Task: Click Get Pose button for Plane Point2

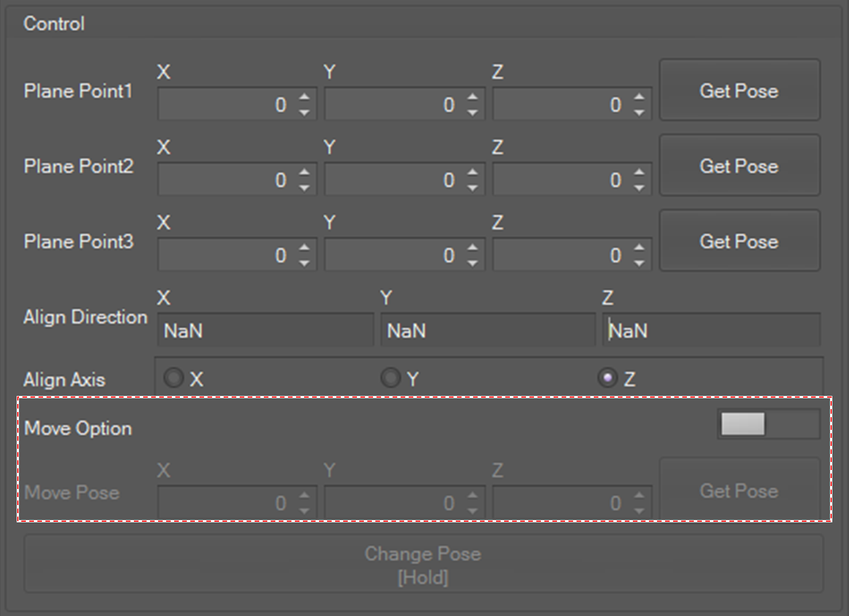Action: (x=739, y=166)
